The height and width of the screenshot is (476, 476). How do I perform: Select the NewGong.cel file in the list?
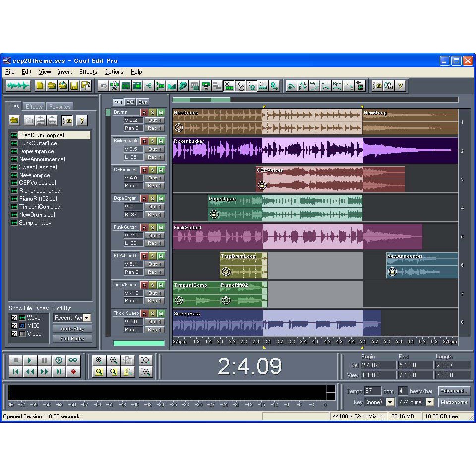(35, 175)
